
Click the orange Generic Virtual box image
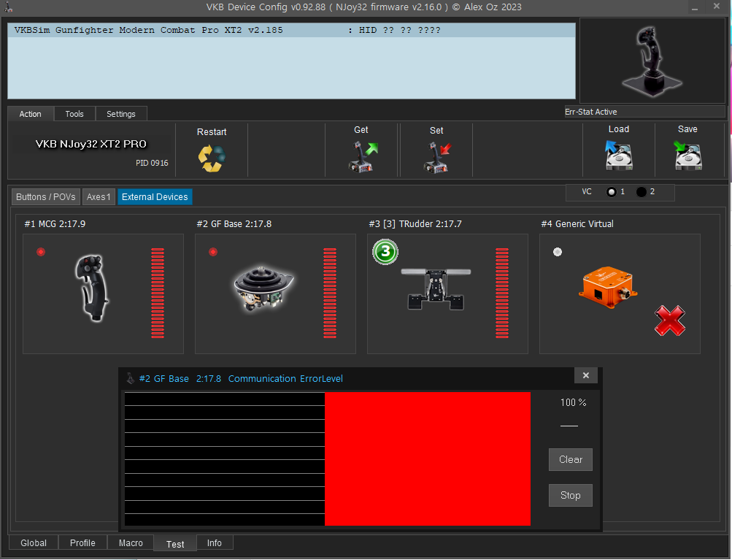607,287
